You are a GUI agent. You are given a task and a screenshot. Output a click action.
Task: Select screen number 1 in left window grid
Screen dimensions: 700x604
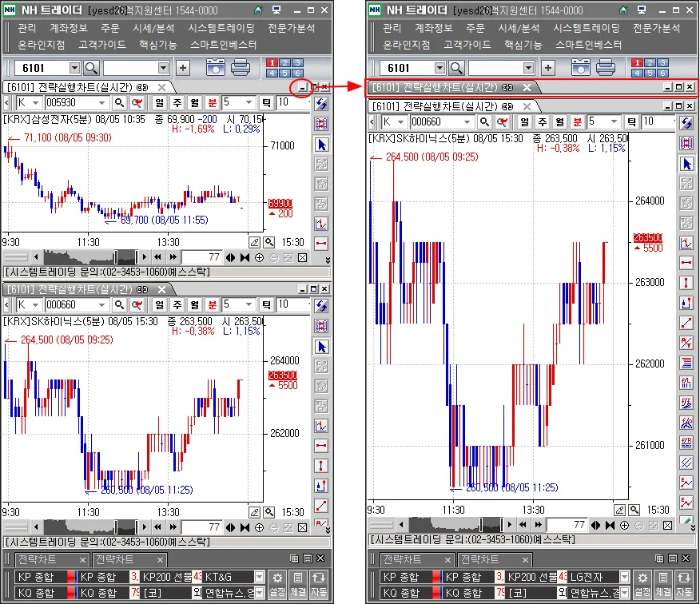click(272, 63)
